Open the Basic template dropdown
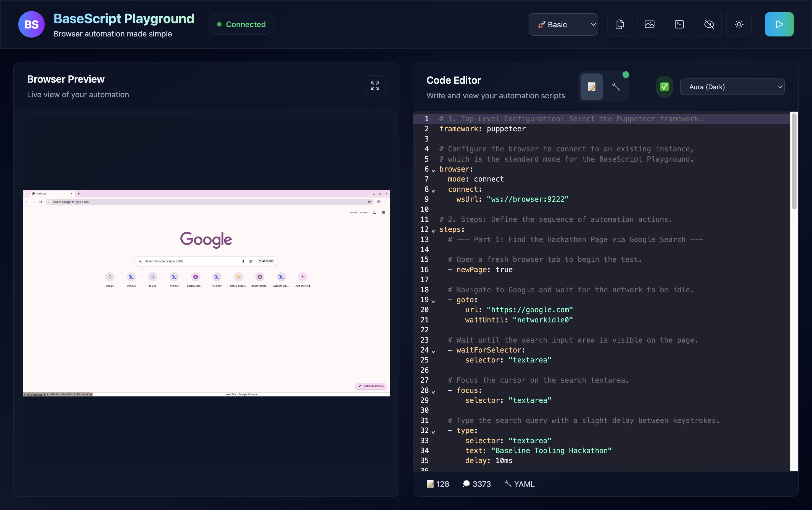The width and height of the screenshot is (812, 510). (x=563, y=24)
